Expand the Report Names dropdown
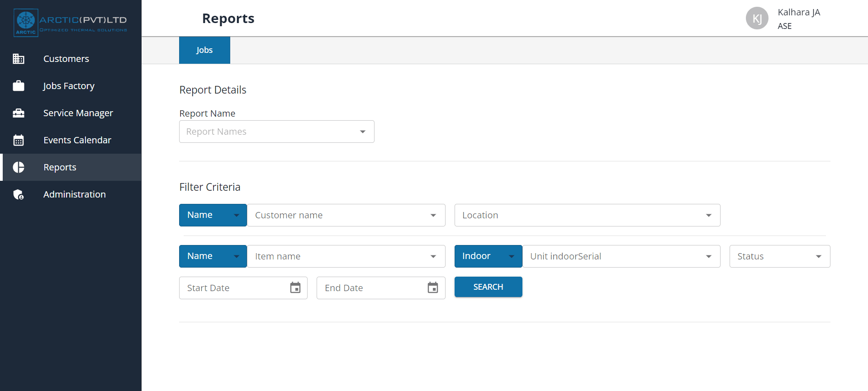This screenshot has height=391, width=868. click(276, 132)
